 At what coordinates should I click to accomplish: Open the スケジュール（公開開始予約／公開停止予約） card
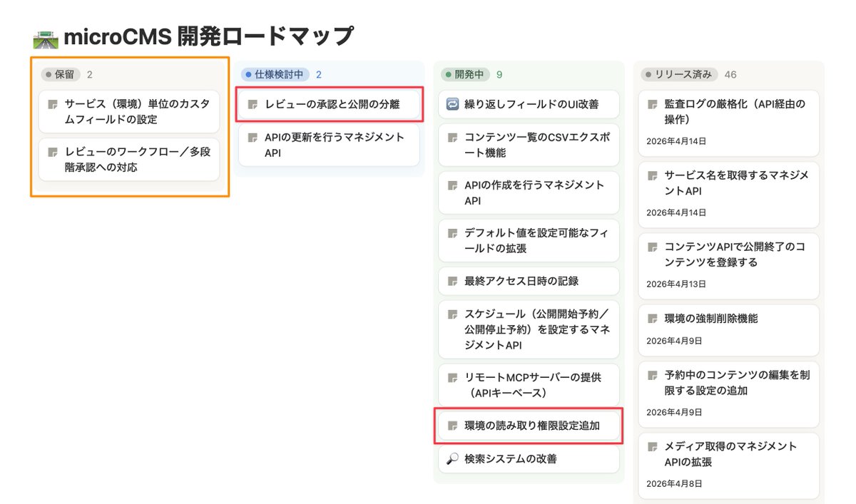[x=529, y=329]
